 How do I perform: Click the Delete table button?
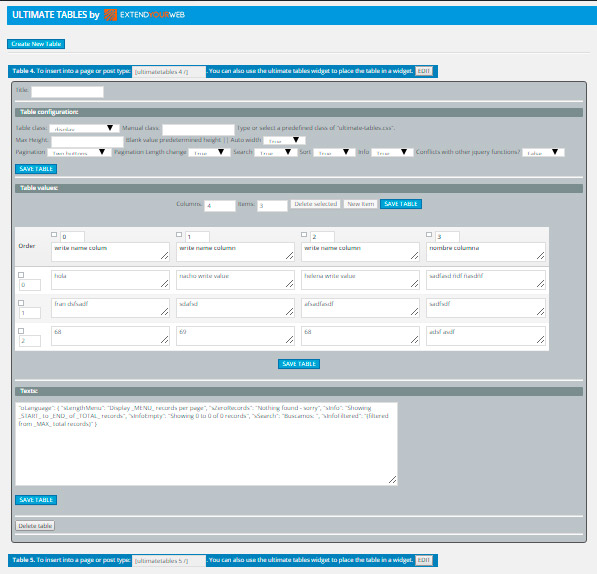pyautogui.click(x=35, y=526)
